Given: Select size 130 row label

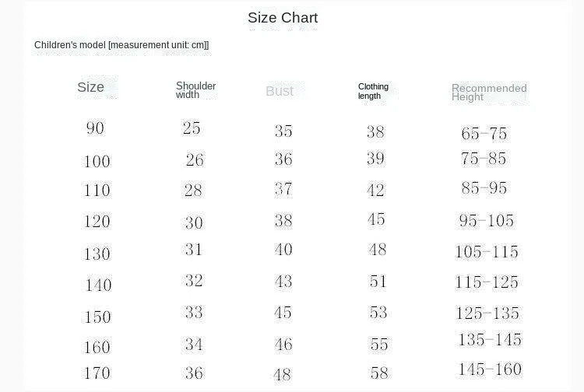Looking at the screenshot, I should (x=97, y=254).
